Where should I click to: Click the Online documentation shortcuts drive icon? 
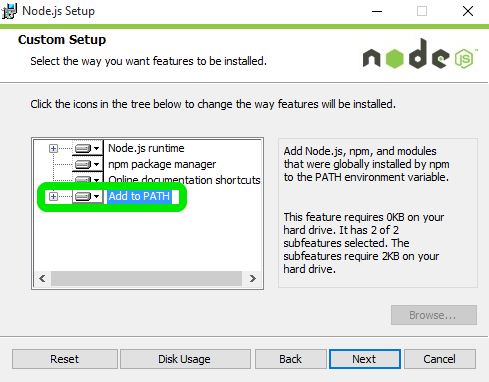(83, 180)
